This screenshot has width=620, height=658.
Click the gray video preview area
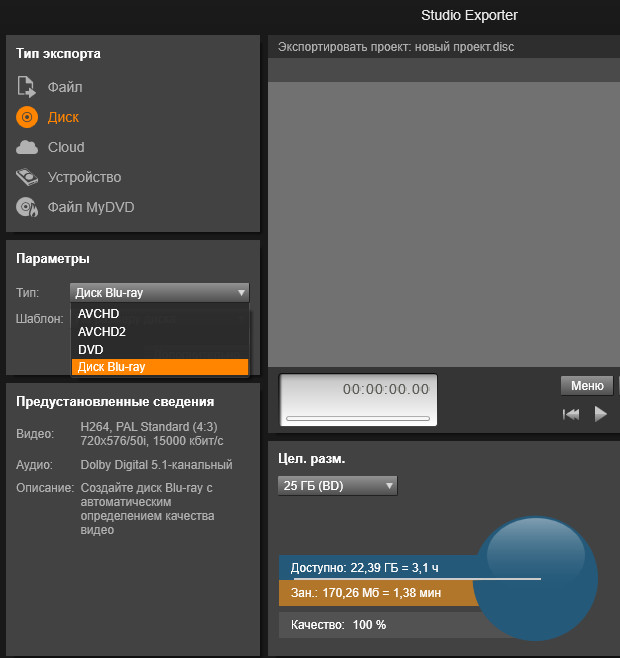coord(444,225)
